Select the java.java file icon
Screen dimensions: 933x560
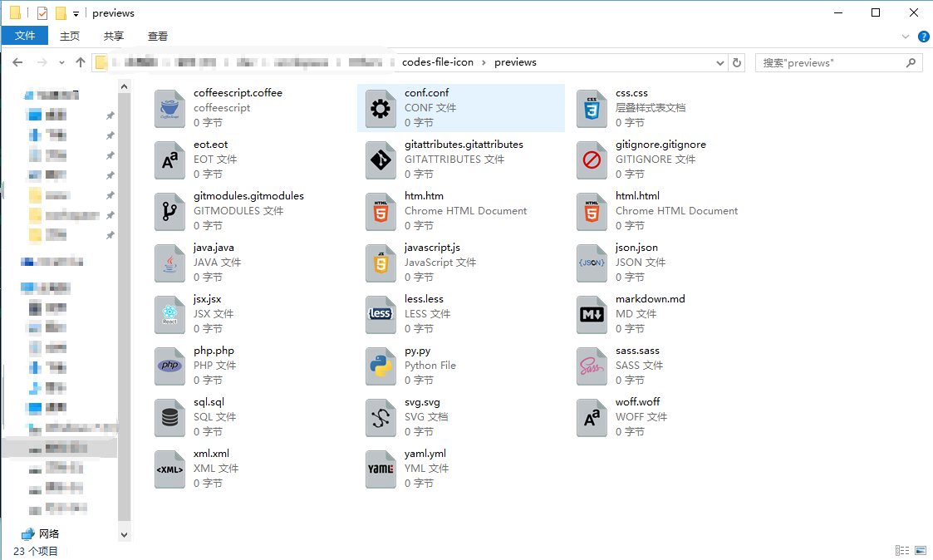point(169,263)
